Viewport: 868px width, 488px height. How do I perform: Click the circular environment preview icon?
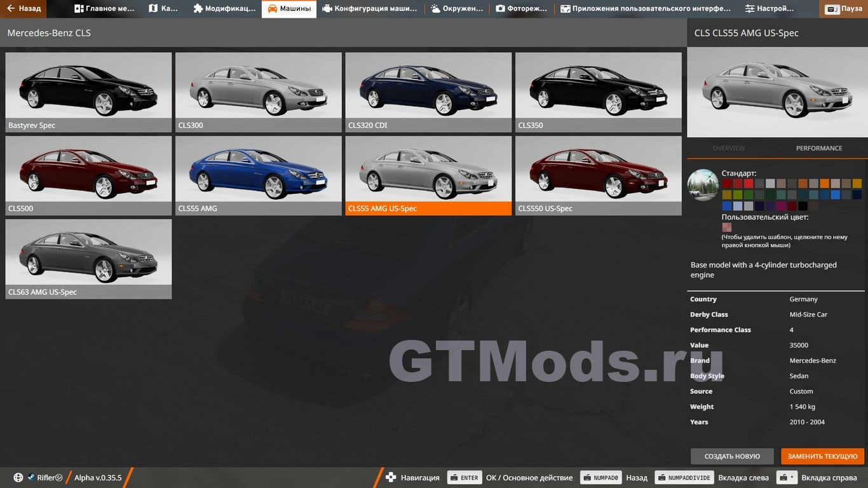703,185
